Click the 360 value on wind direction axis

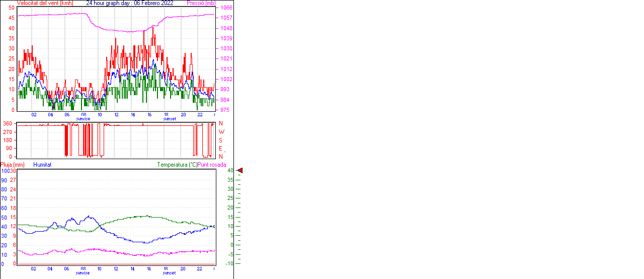[8, 123]
